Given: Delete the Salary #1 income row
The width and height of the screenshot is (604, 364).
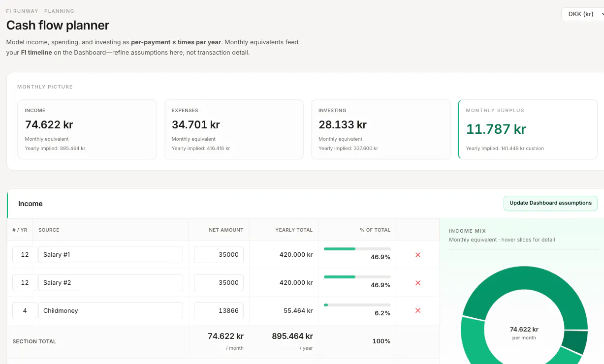Looking at the screenshot, I should point(418,255).
